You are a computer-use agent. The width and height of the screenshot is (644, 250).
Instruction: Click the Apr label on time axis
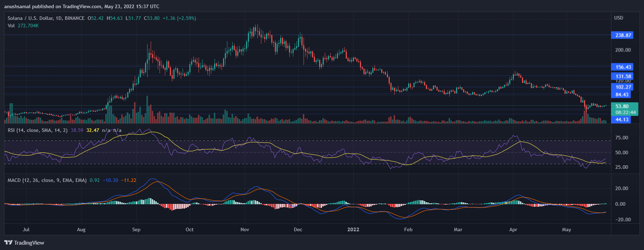pyautogui.click(x=513, y=229)
